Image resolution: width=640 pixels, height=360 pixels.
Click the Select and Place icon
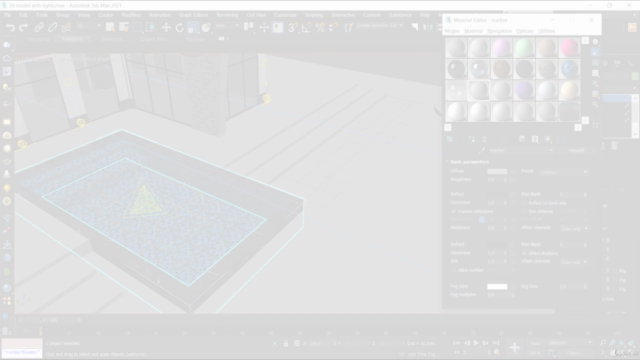pyautogui.click(x=206, y=27)
